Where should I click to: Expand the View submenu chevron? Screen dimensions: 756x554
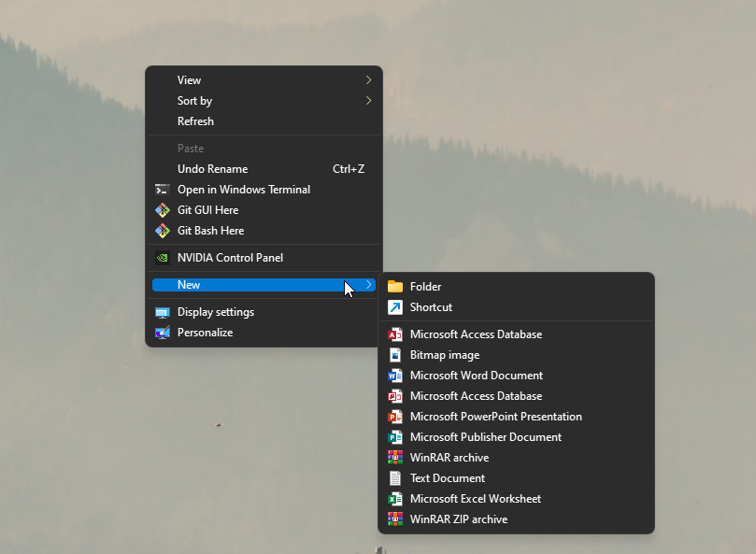pyautogui.click(x=368, y=80)
